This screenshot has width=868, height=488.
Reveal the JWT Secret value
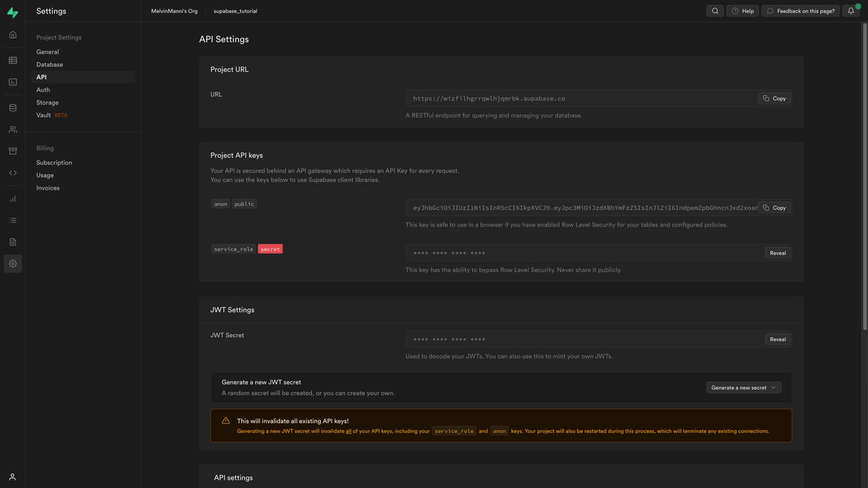(778, 339)
